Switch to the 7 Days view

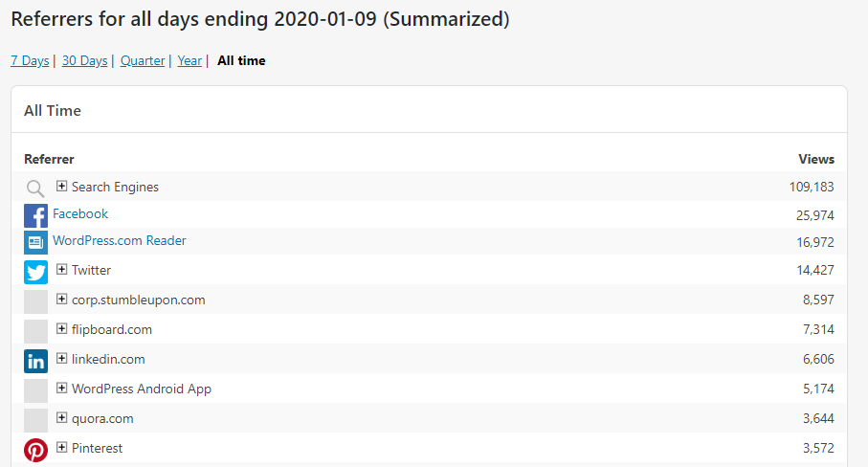coord(30,61)
